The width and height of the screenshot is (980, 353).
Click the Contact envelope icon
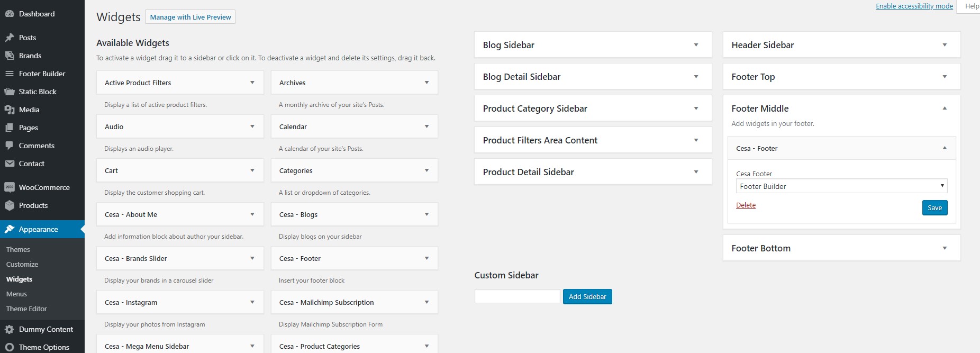click(x=10, y=164)
